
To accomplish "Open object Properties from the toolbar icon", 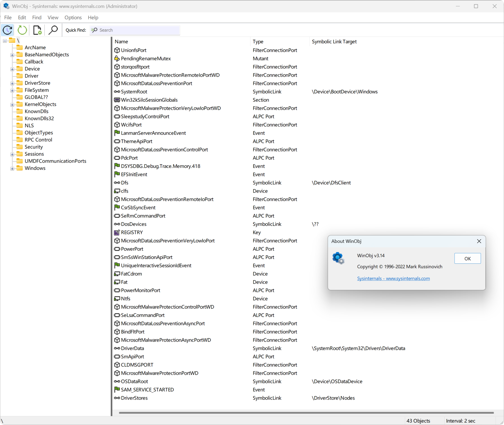I will coord(38,30).
